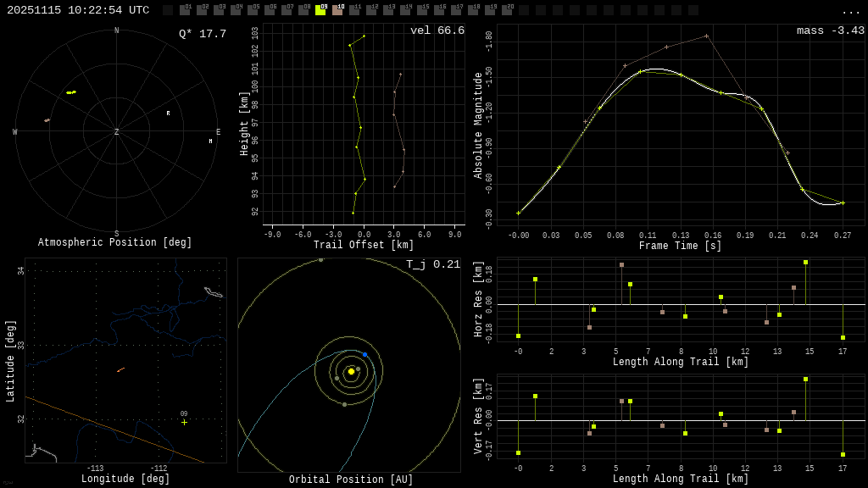This screenshot has width=868, height=488.
Task: Click the Orbital Position [AU] label
Action: (351, 480)
